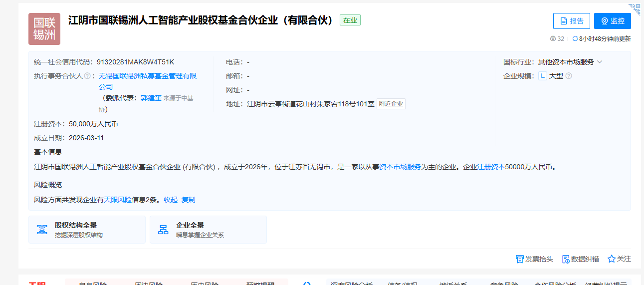Image resolution: width=644 pixels, height=285 pixels.
Task: Collapse the info panel with 收起
Action: [x=171, y=200]
